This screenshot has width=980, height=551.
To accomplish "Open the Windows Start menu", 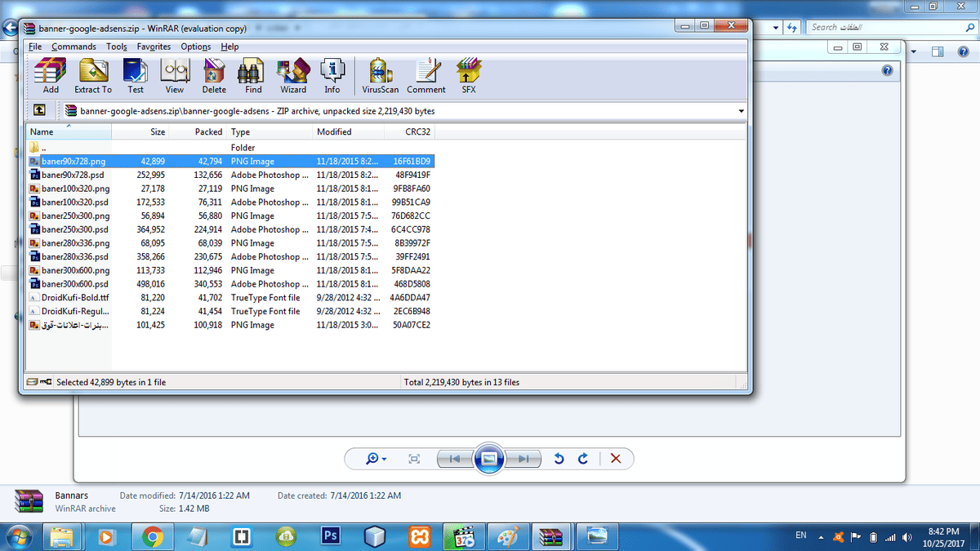I will (x=19, y=536).
